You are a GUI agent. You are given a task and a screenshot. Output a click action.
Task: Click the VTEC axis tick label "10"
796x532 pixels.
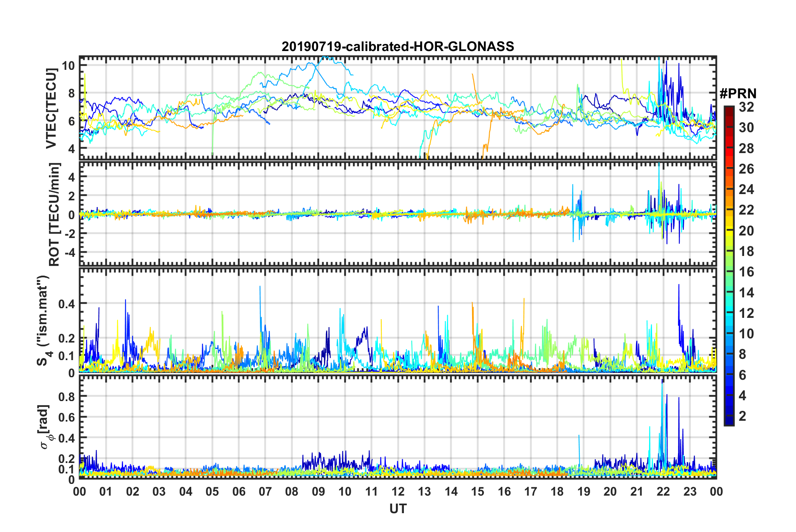point(68,66)
